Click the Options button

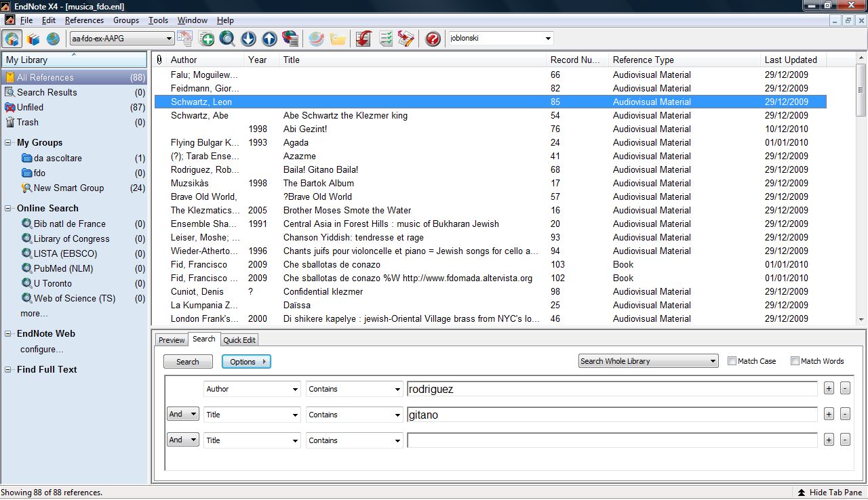[x=246, y=362]
